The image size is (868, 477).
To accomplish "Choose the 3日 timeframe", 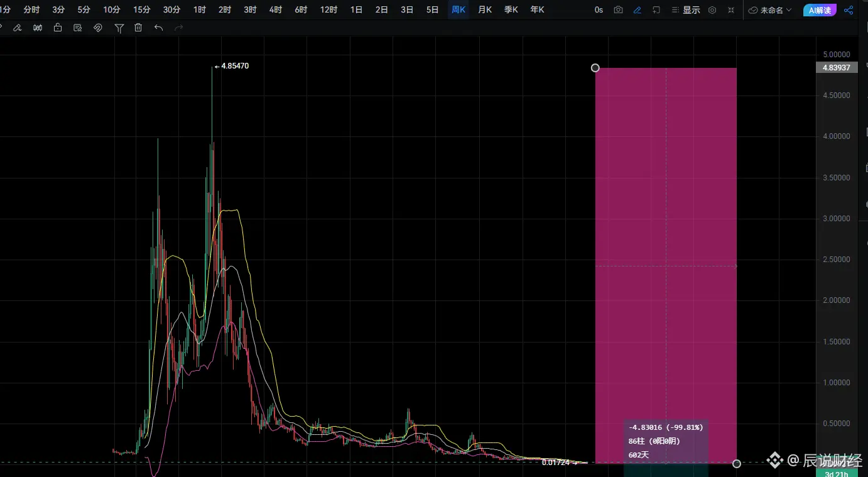I will pyautogui.click(x=407, y=10).
